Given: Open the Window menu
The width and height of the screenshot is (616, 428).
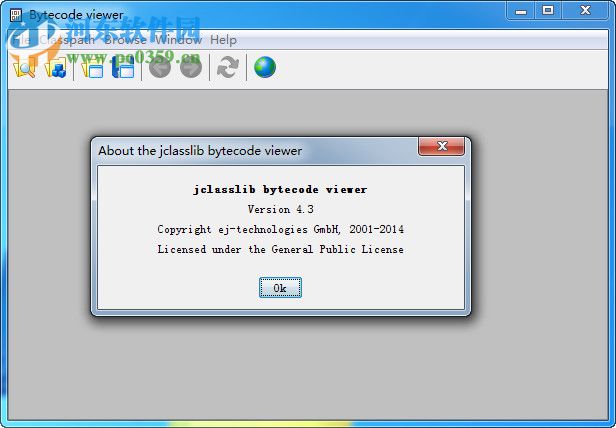Looking at the screenshot, I should 178,40.
